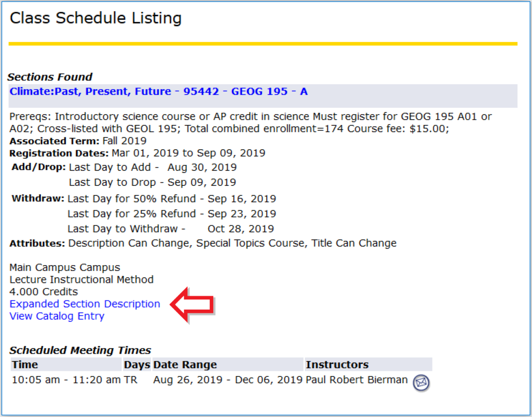532x417 pixels.
Task: Click the TR meeting days cell
Action: coord(130,380)
